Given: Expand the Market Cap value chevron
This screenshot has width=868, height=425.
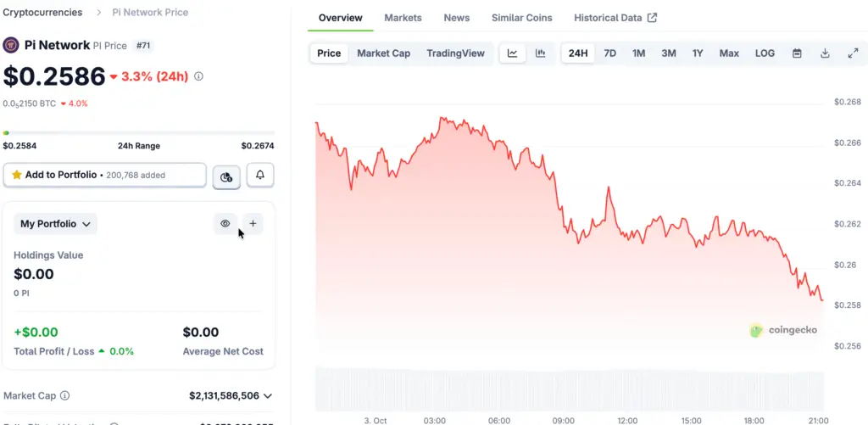Looking at the screenshot, I should coord(268,395).
